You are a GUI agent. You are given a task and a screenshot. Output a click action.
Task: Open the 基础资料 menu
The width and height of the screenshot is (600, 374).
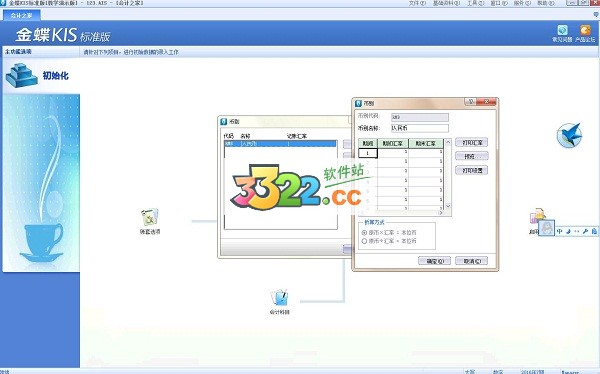446,3
